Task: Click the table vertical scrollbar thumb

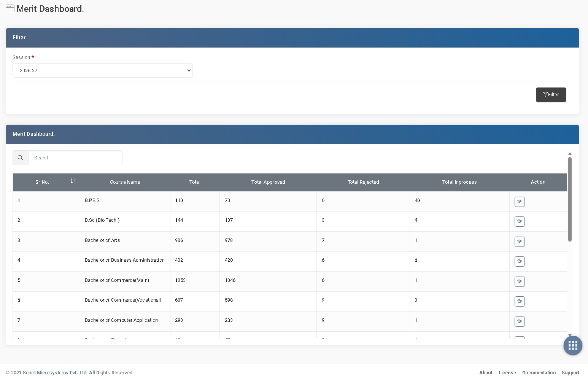Action: (x=570, y=199)
